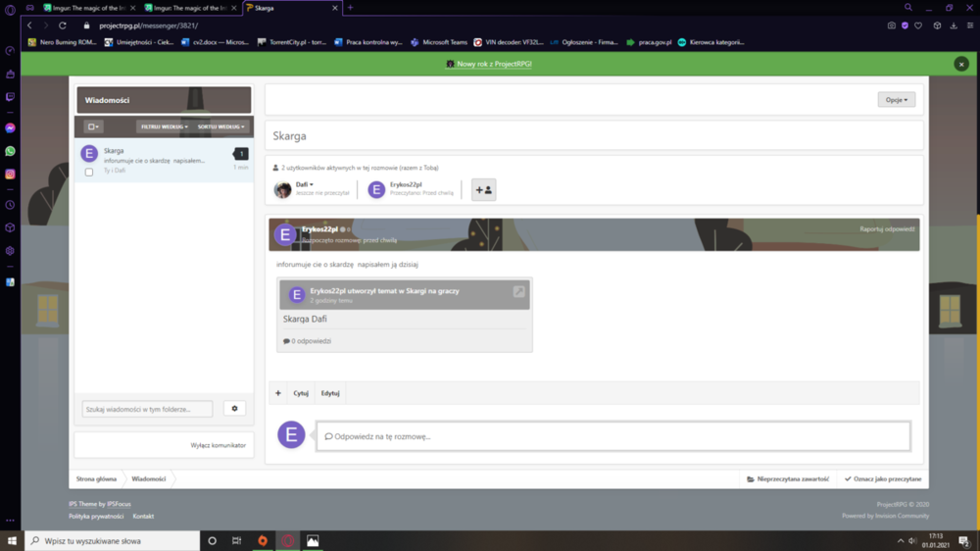980x551 pixels.
Task: Click the browser tab search magnifier icon
Action: (x=908, y=8)
